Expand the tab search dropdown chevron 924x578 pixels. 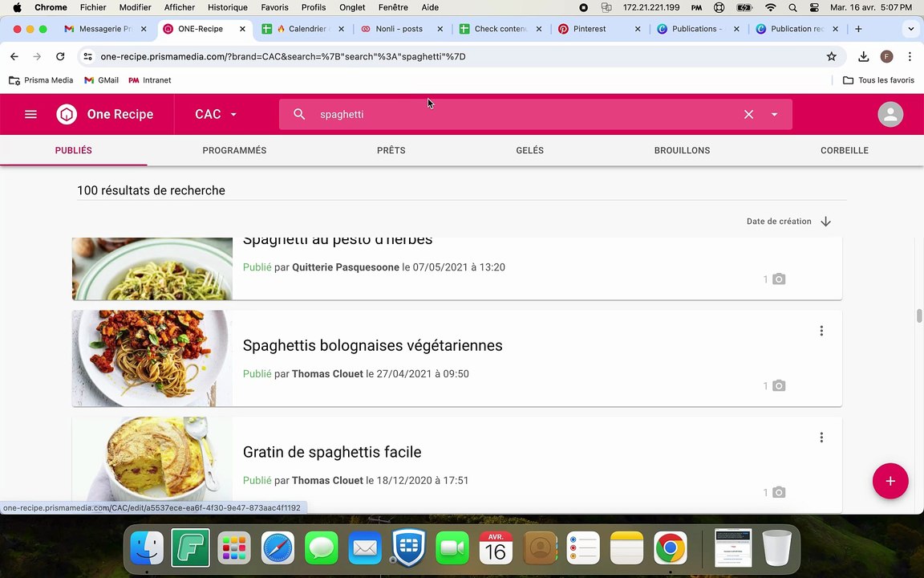click(910, 29)
